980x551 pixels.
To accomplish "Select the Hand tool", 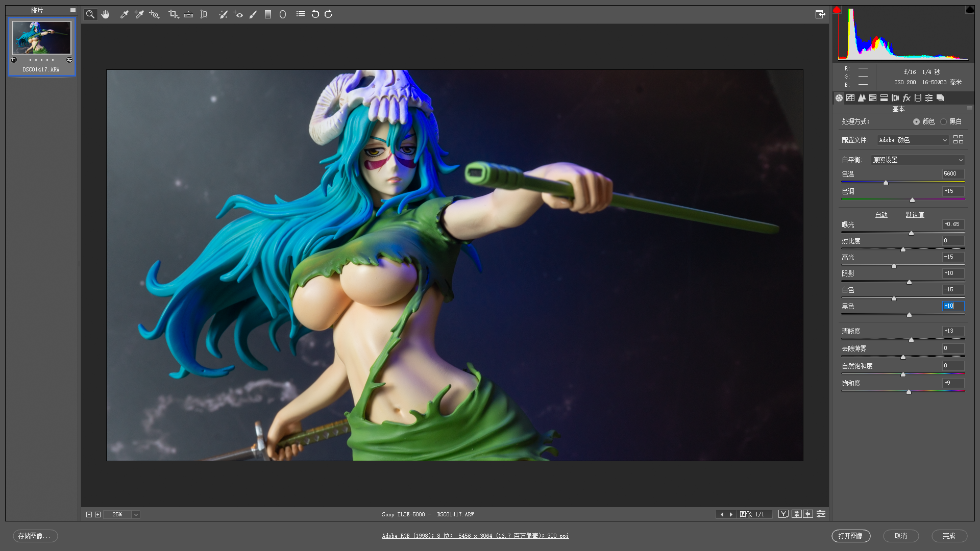I will click(x=106, y=14).
